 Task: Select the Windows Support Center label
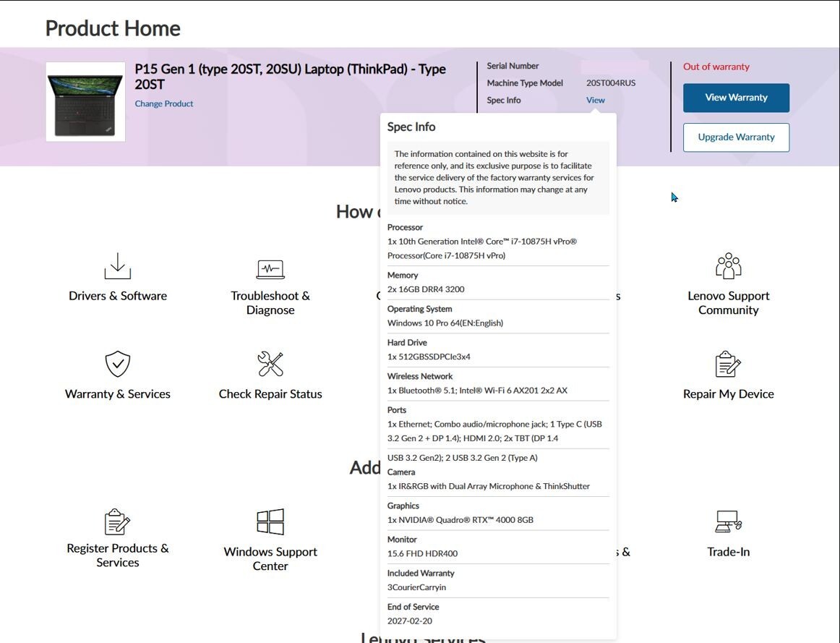click(270, 559)
